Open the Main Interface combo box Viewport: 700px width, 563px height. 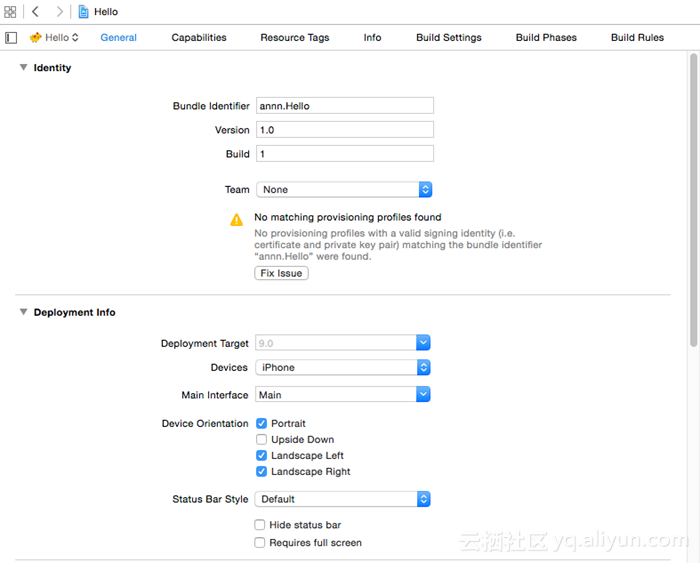click(x=342, y=395)
